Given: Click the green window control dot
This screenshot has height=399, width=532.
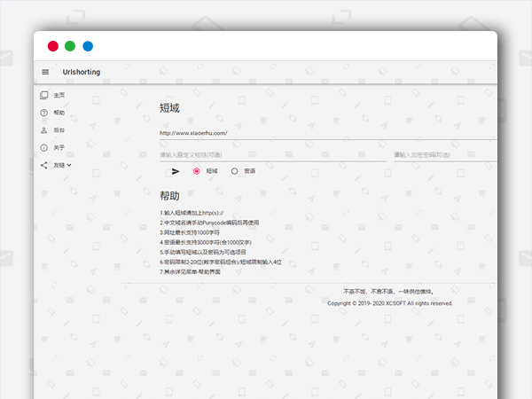Looking at the screenshot, I should pyautogui.click(x=70, y=46).
